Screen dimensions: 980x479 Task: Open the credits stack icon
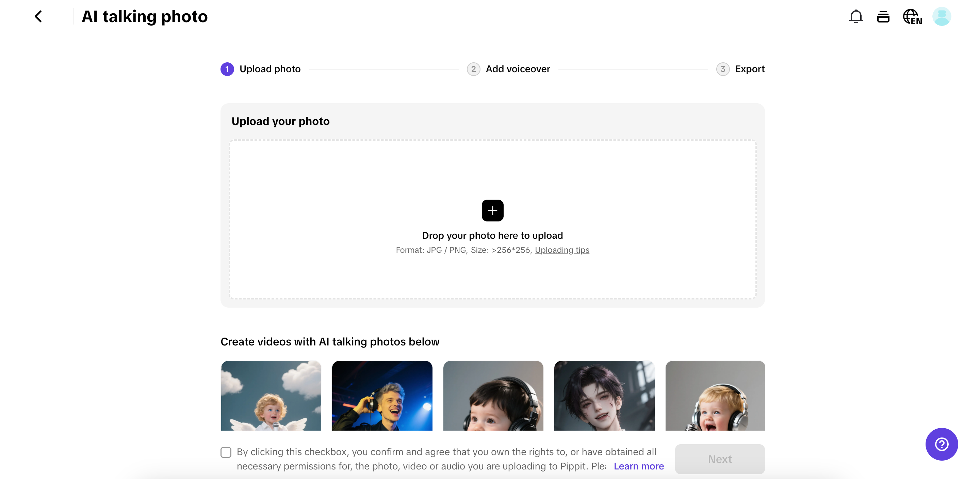tap(883, 16)
